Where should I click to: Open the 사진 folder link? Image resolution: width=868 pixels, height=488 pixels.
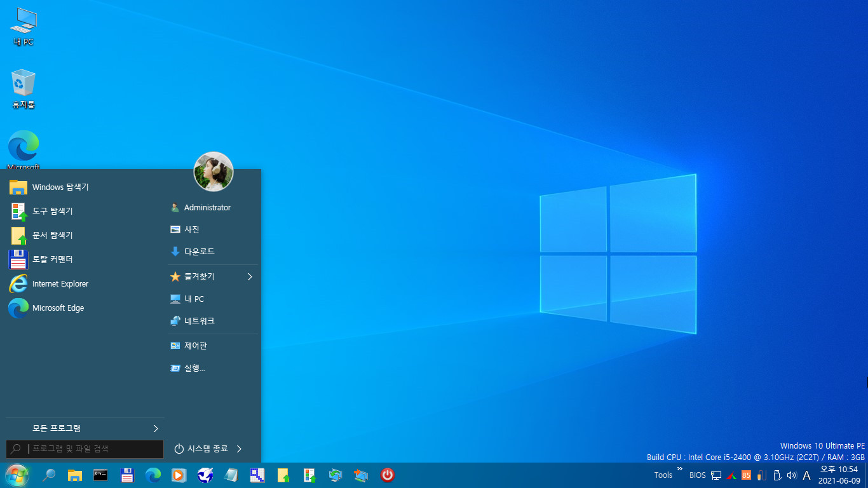click(213, 229)
